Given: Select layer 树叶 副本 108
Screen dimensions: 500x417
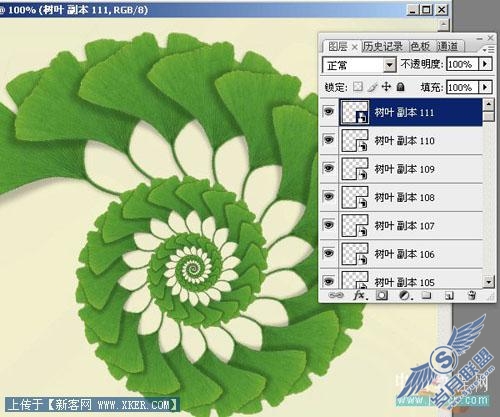Looking at the screenshot, I should pos(411,197).
